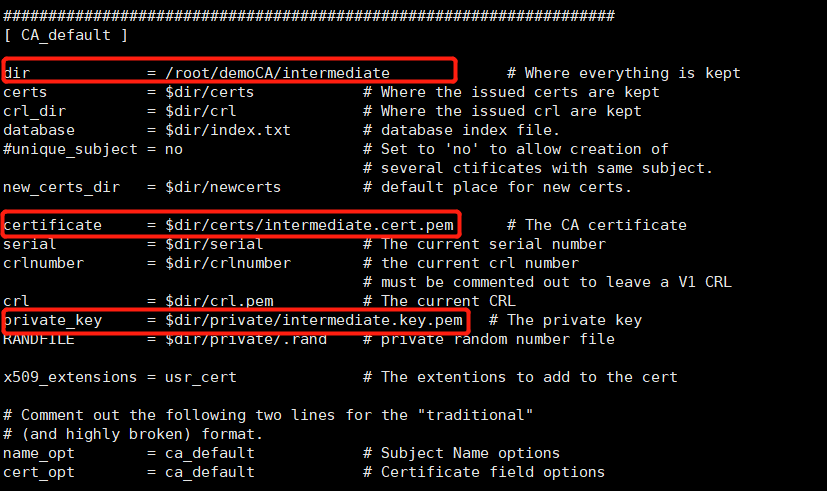Click the "(and highly broken) format" comment line
Viewport: 827px width, 491px height.
(x=133, y=434)
